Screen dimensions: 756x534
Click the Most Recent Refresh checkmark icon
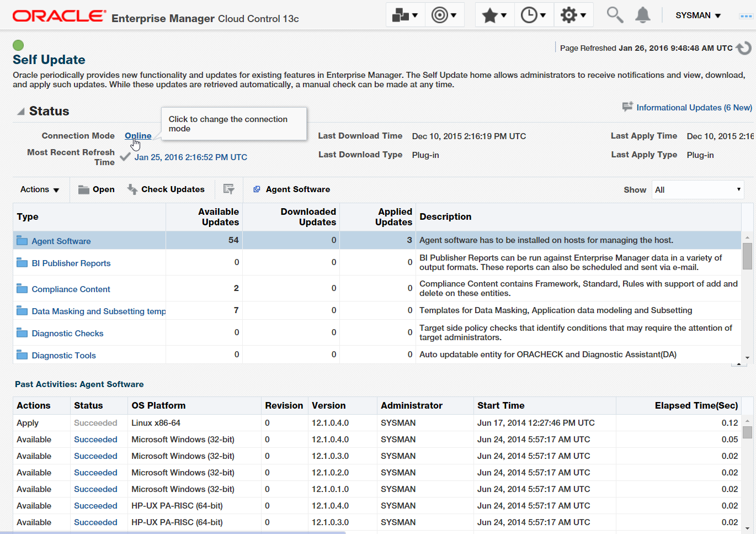pos(125,156)
